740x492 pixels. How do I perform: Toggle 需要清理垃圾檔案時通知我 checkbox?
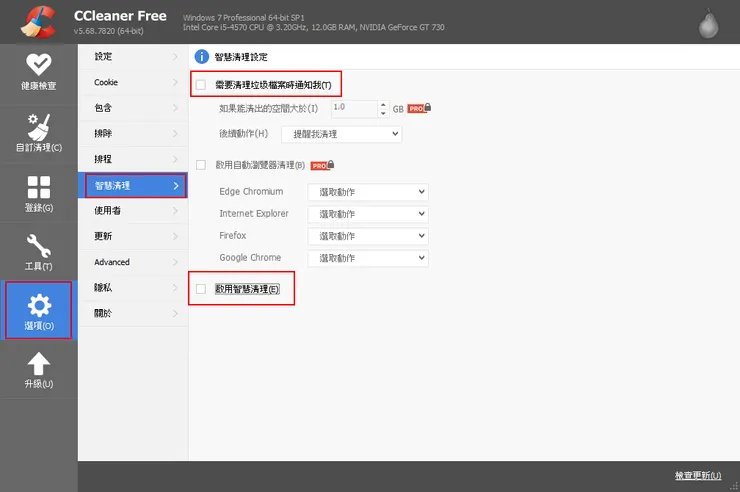(201, 85)
